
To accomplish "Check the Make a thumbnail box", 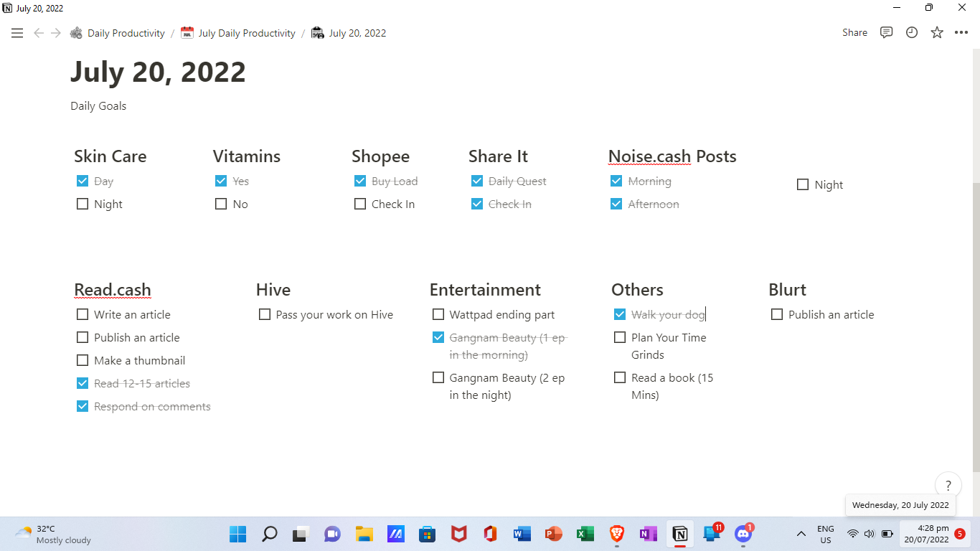I will [83, 360].
